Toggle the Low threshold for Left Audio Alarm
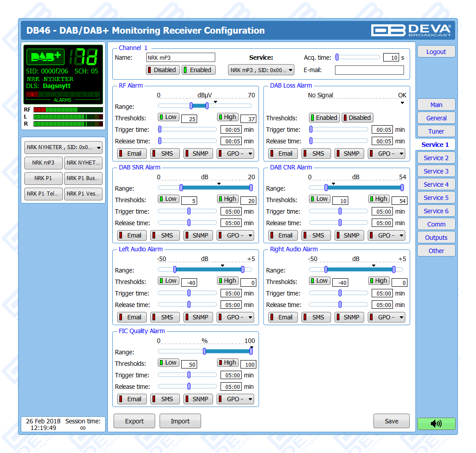 pos(168,281)
